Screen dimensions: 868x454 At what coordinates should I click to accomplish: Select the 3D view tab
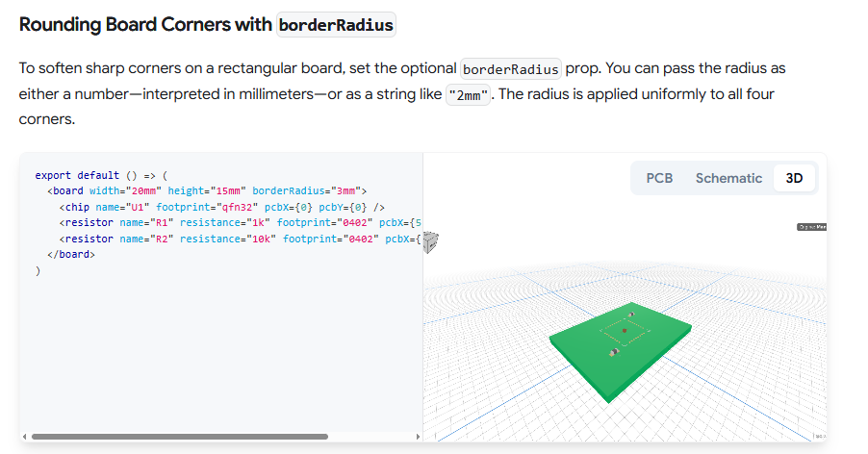coord(794,178)
